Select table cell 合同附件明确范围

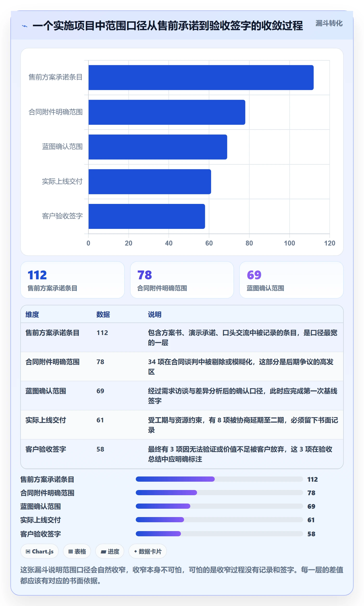[53, 362]
